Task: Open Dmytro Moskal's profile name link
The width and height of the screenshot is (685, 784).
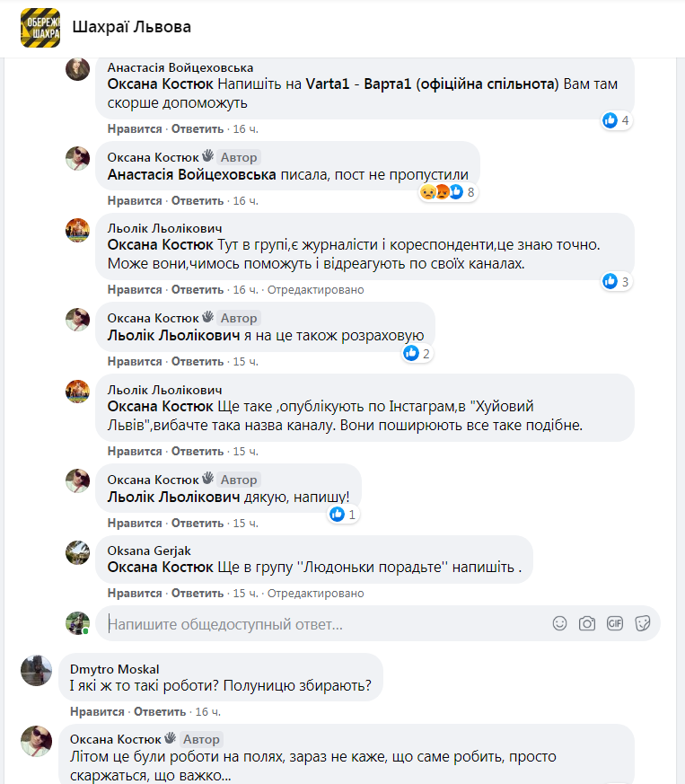Action: click(x=114, y=669)
